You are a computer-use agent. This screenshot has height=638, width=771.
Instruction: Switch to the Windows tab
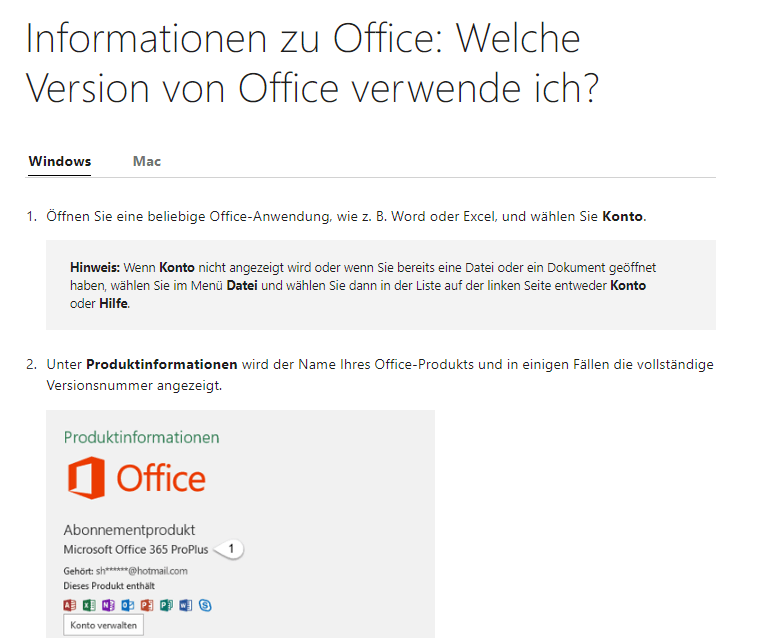(59, 161)
